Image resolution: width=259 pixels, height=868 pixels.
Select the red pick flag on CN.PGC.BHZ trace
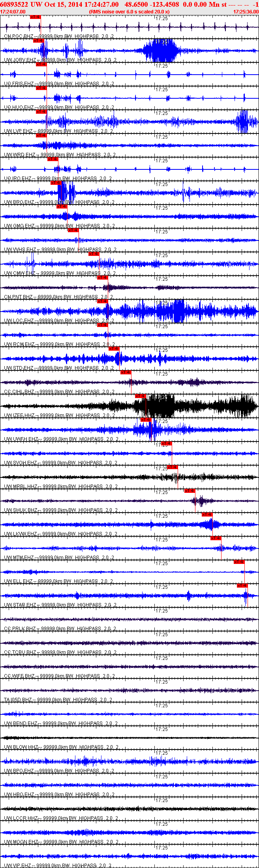35,17
